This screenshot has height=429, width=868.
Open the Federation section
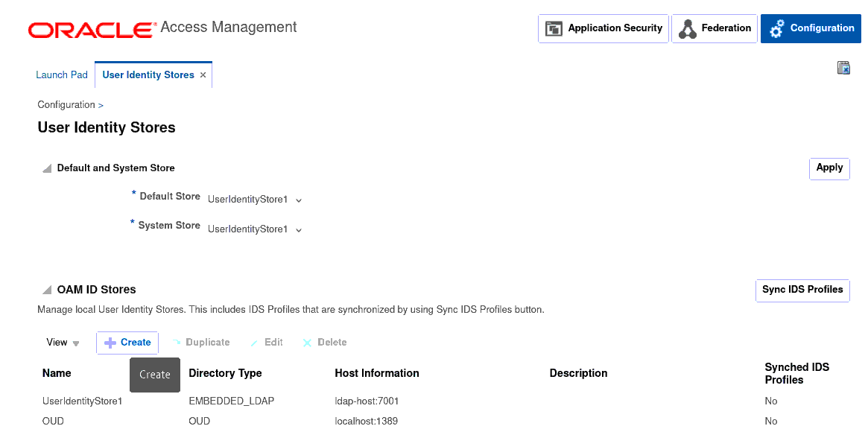coord(714,29)
